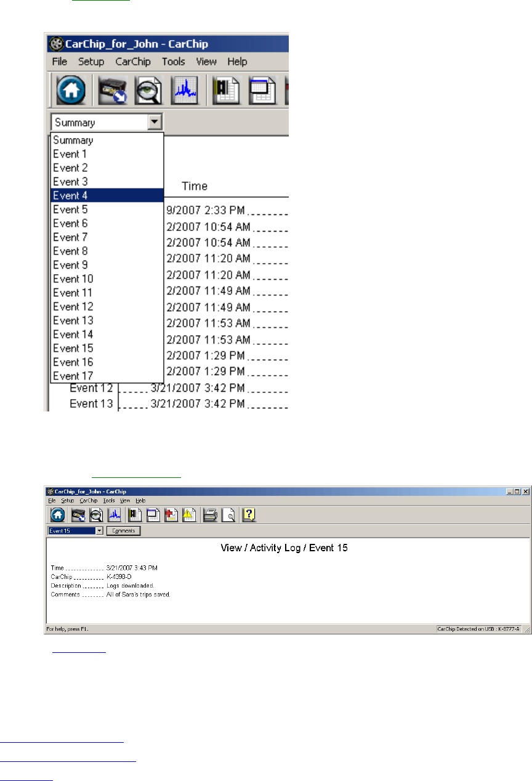Click the table log icon in Event 15 window

point(153,515)
